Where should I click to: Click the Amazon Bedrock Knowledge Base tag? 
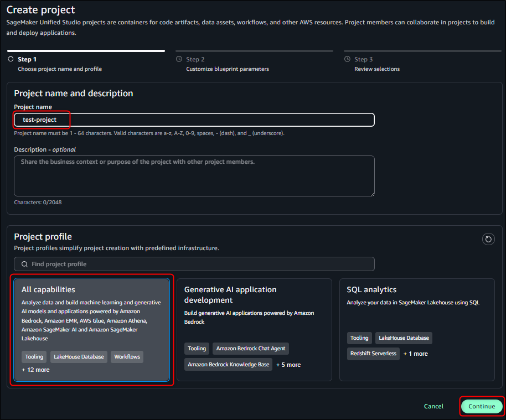pyautogui.click(x=229, y=365)
